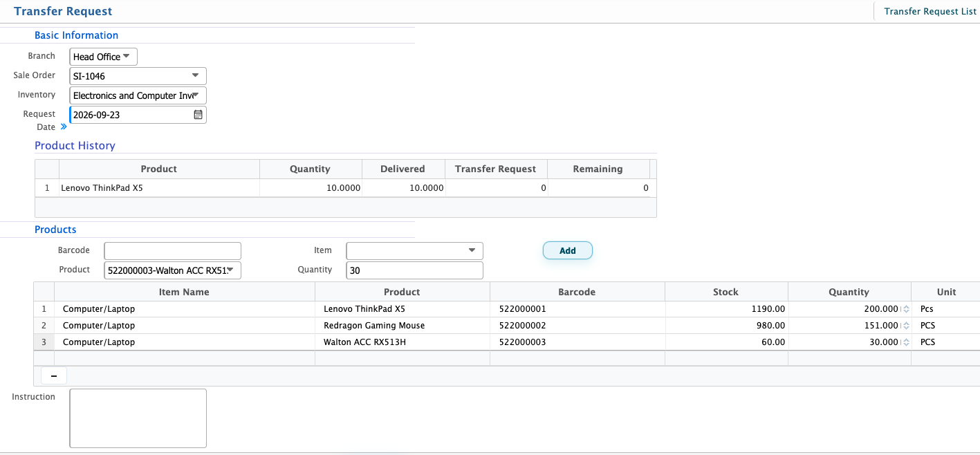The image size is (980, 455).
Task: Click the Stock column header
Action: [x=726, y=292]
